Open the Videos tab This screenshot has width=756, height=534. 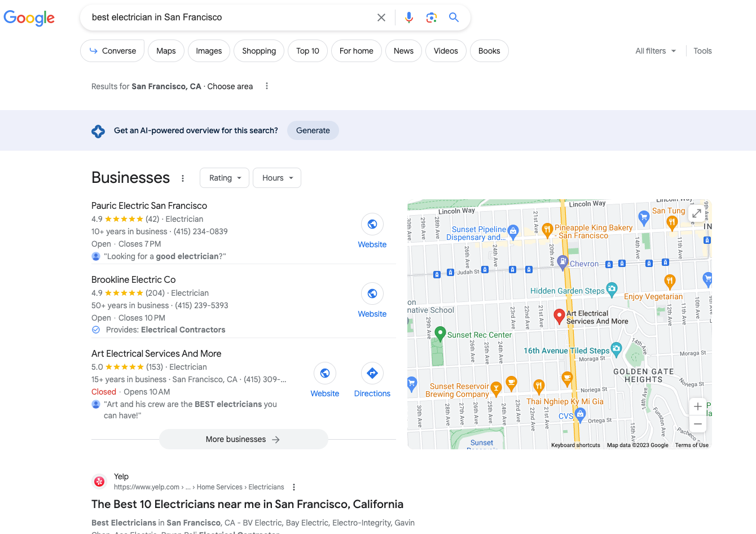pyautogui.click(x=446, y=51)
